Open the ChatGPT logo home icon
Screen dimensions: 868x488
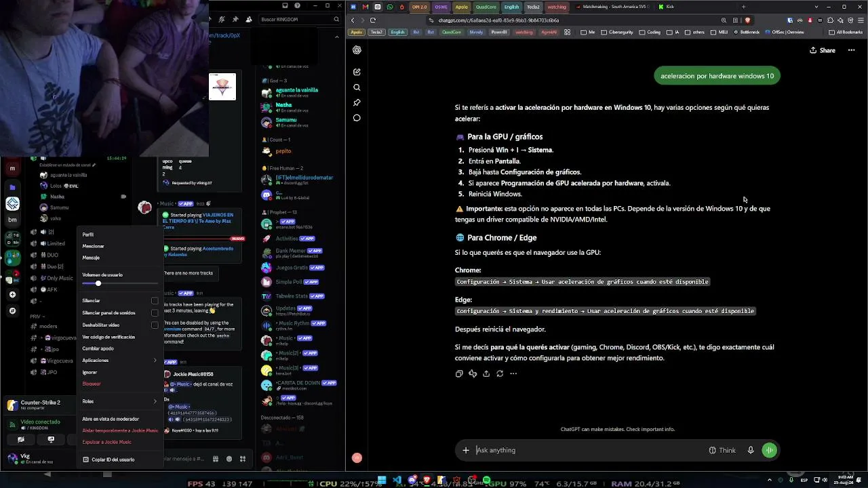tap(357, 50)
